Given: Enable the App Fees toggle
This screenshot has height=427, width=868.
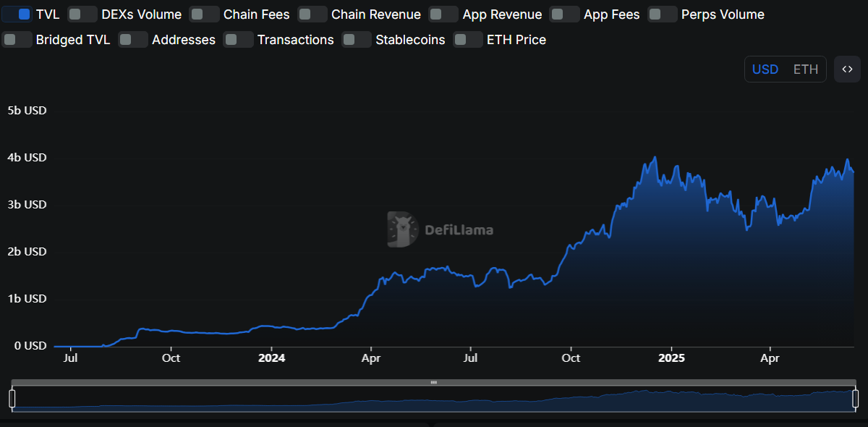Looking at the screenshot, I should point(564,14).
